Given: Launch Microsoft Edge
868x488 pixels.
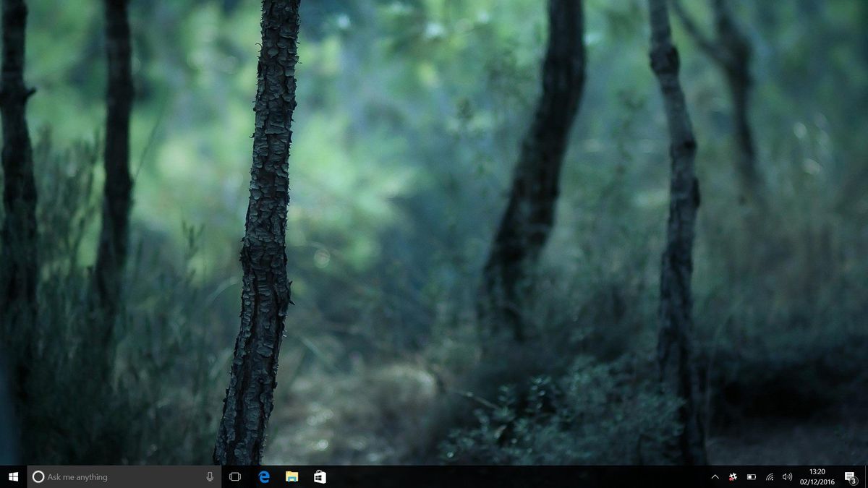Looking at the screenshot, I should coord(263,476).
